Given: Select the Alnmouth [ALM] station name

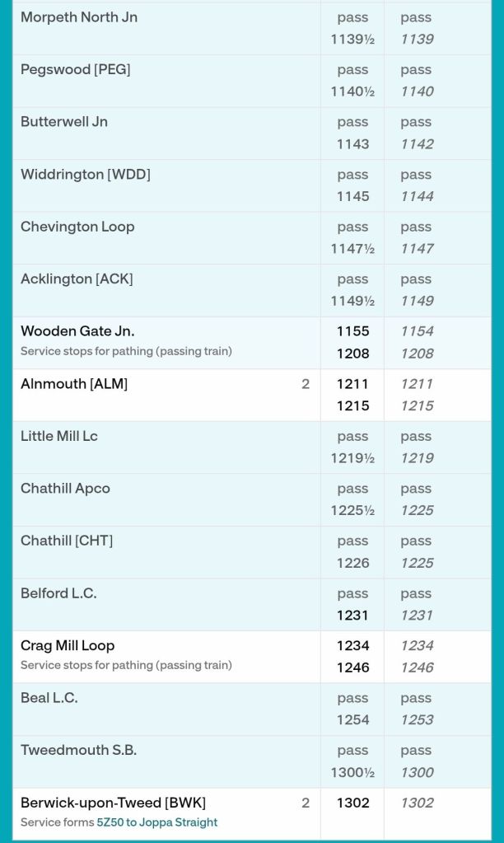Looking at the screenshot, I should [x=74, y=383].
